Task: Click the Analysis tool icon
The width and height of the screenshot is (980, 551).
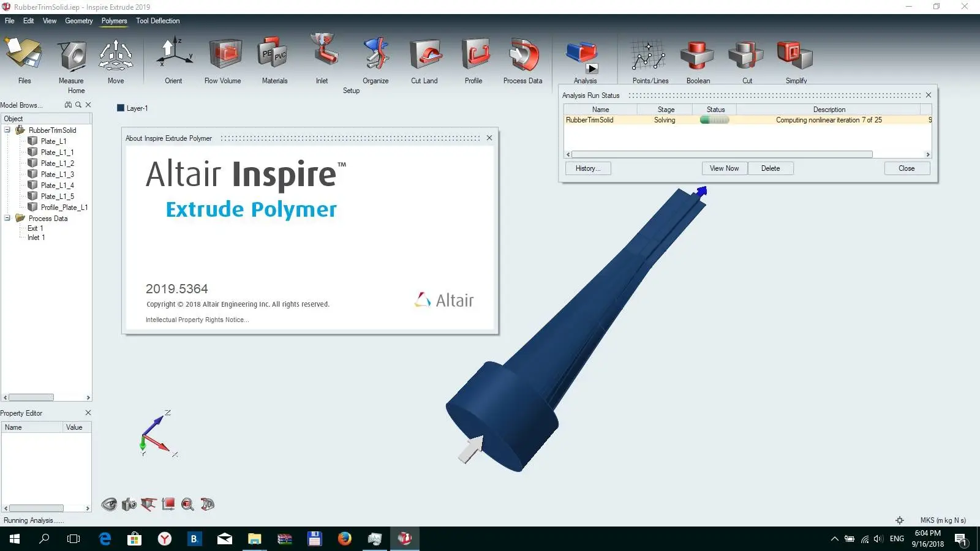Action: (581, 53)
